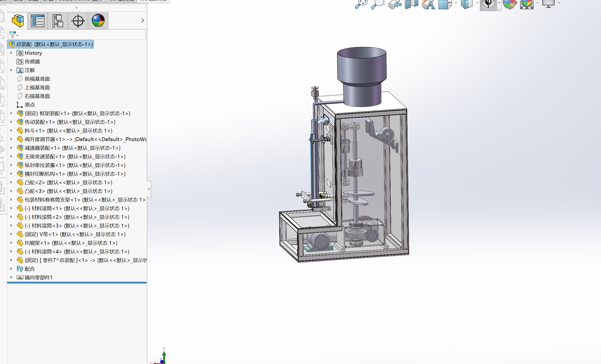Expand the 传动装配<1> assembly node
Image resolution: width=601 pixels, height=364 pixels.
pos(11,122)
